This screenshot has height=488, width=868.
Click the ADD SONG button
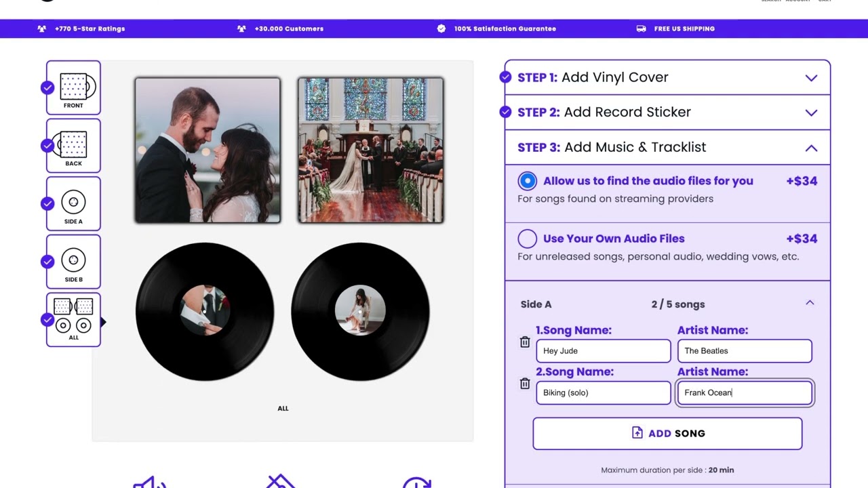tap(667, 433)
